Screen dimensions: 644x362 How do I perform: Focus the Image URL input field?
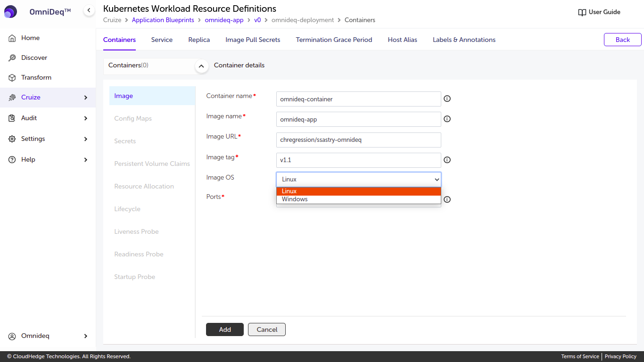coord(359,140)
